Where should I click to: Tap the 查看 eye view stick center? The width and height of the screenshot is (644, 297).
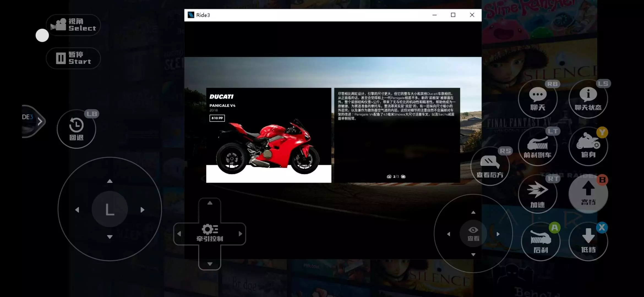point(473,234)
